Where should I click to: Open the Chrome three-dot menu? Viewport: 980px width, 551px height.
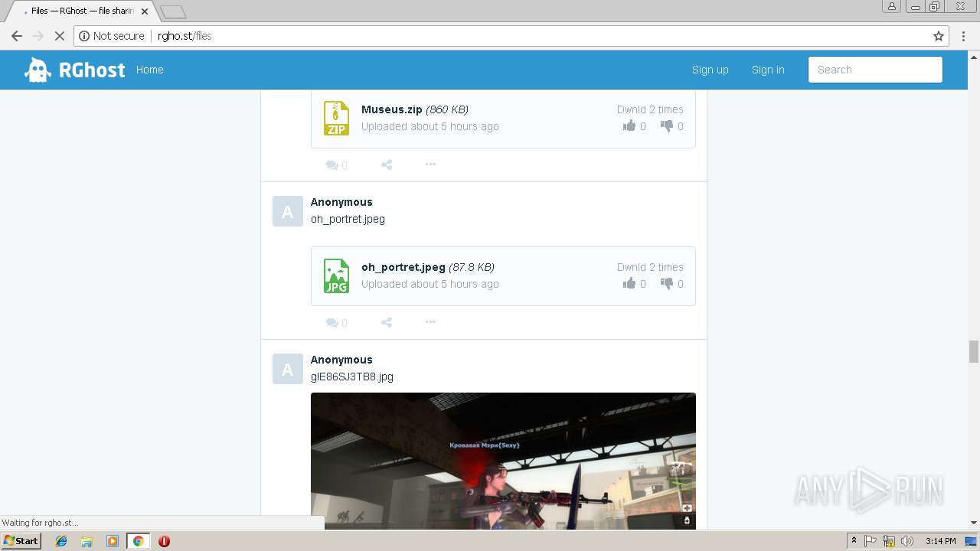pos(964,36)
